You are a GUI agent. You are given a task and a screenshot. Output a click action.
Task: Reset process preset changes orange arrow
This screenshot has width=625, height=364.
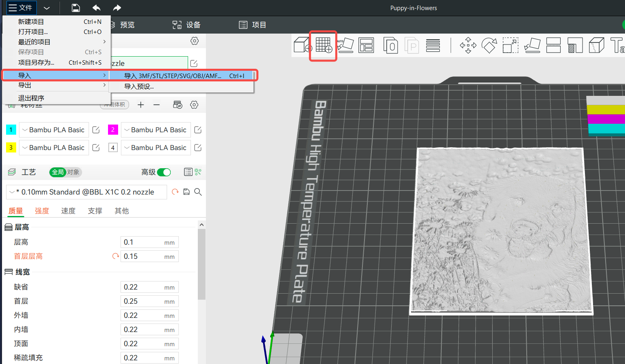pos(175,192)
